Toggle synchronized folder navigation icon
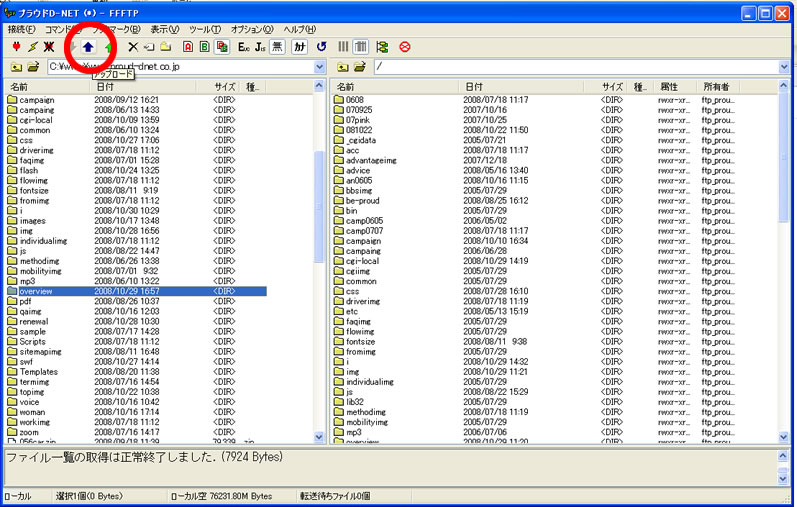Viewport: 797px width, 507px height. [x=382, y=47]
